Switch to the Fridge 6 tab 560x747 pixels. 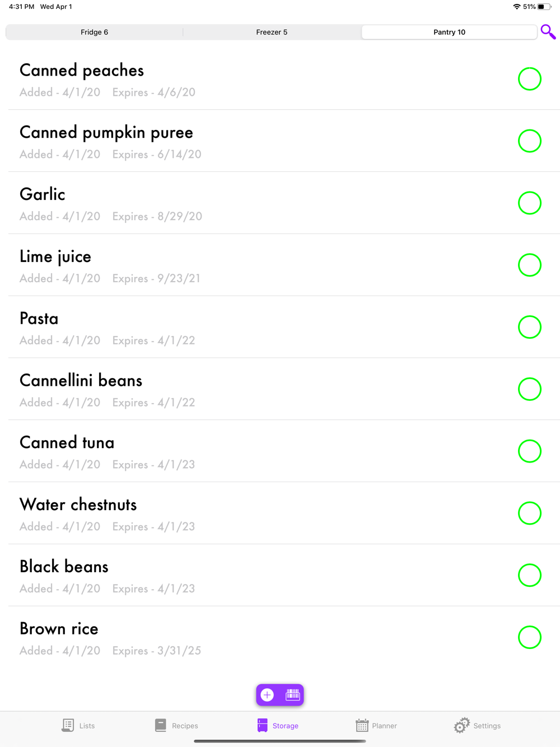94,32
